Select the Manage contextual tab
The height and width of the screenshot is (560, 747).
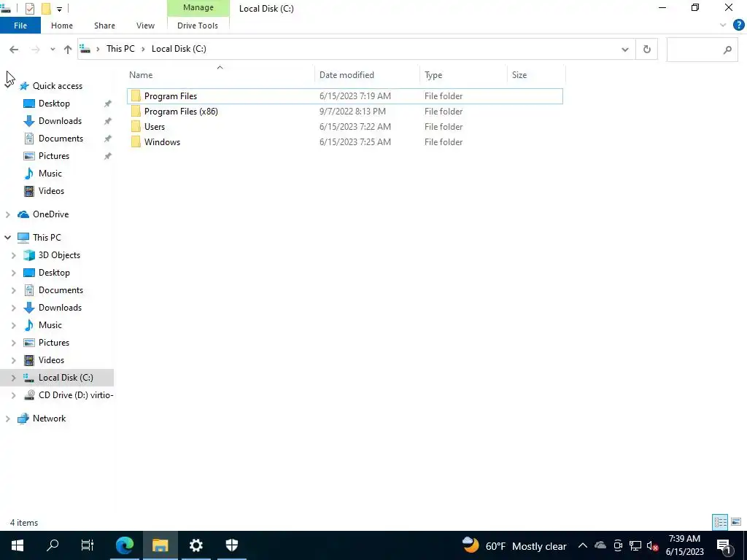pyautogui.click(x=198, y=7)
